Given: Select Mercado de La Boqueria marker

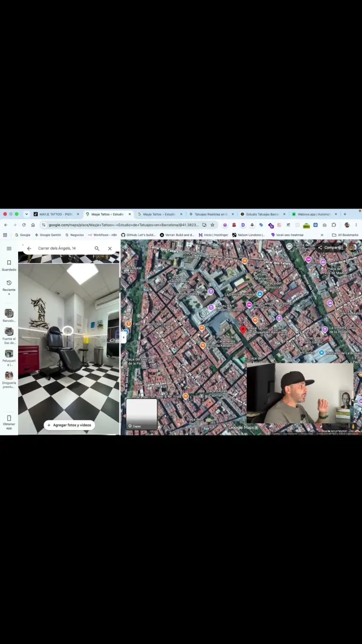Looking at the screenshot, I should 321,353.
